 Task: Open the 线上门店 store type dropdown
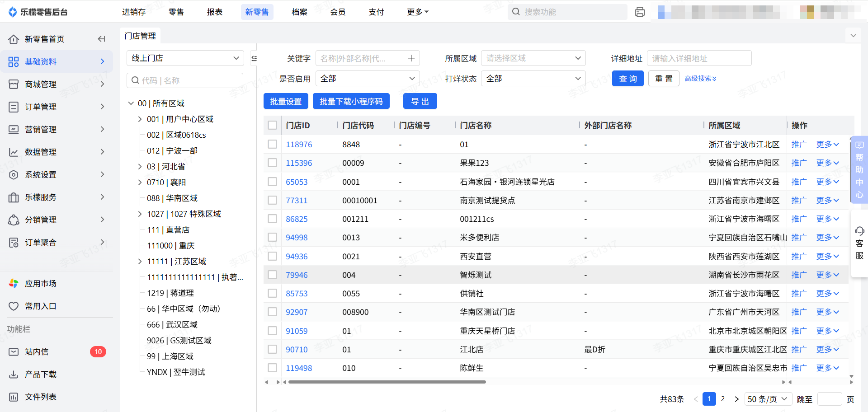185,58
